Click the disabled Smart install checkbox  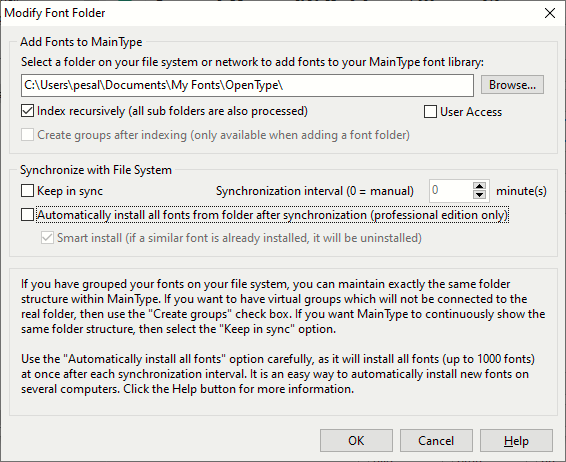click(47, 238)
